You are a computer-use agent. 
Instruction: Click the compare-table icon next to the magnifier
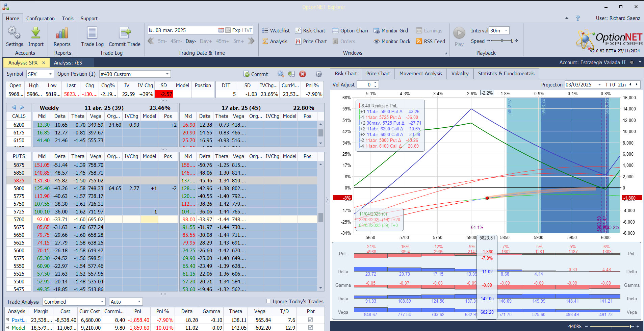click(x=292, y=74)
